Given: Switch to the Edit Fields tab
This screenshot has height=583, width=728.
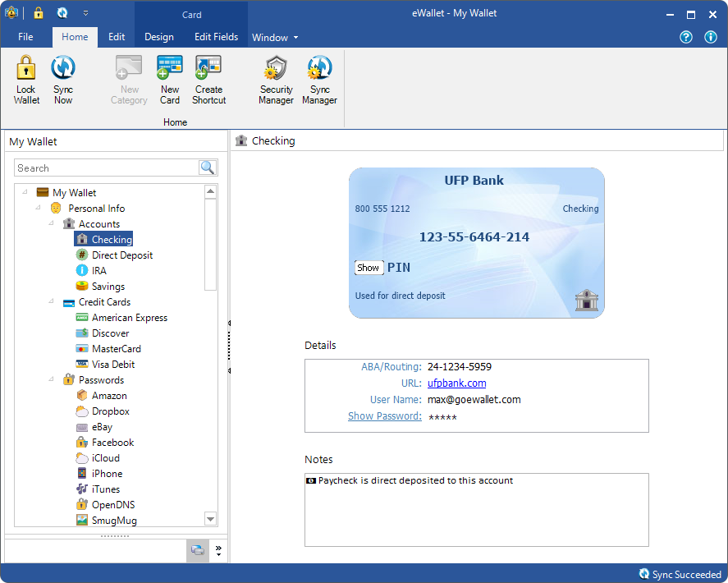Looking at the screenshot, I should [x=216, y=37].
